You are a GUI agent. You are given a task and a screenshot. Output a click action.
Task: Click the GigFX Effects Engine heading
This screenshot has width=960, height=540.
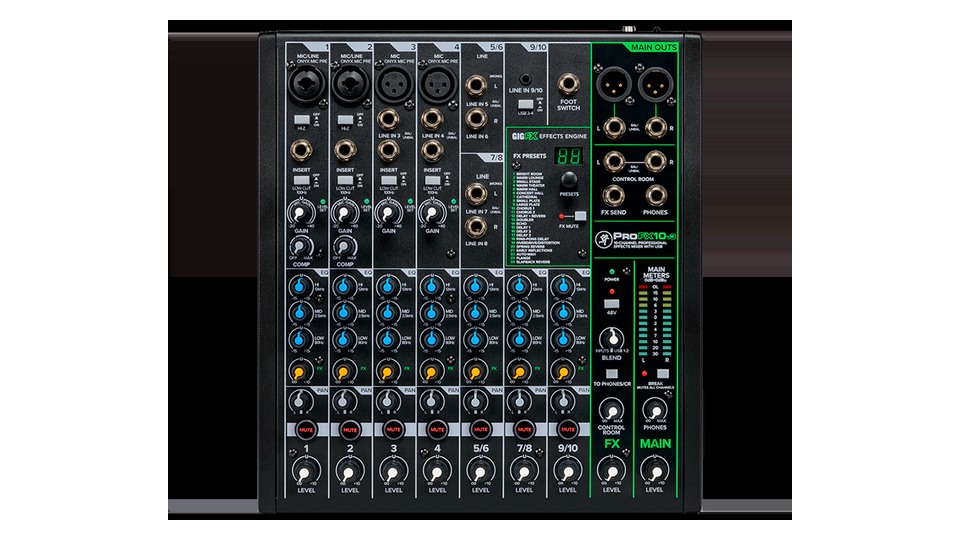(x=549, y=136)
